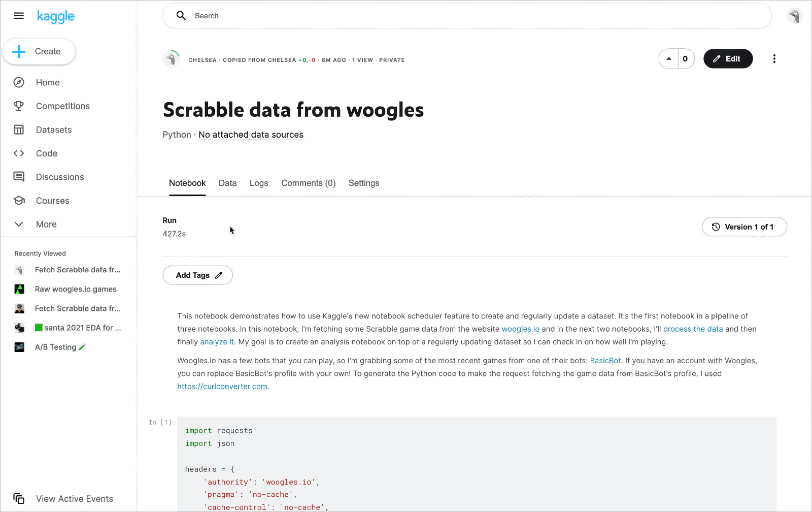Click the Kaggle logo
The image size is (812, 512).
click(x=56, y=16)
